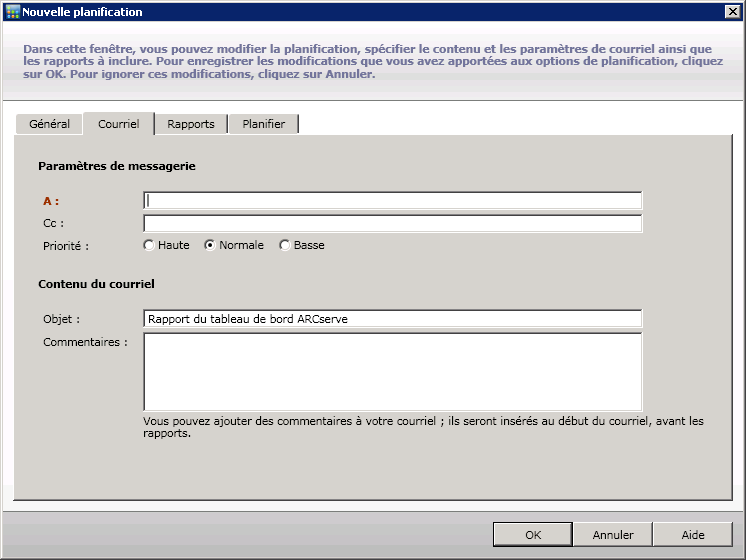
Task: Close the Nouvelle planification dialog
Action: [x=731, y=12]
